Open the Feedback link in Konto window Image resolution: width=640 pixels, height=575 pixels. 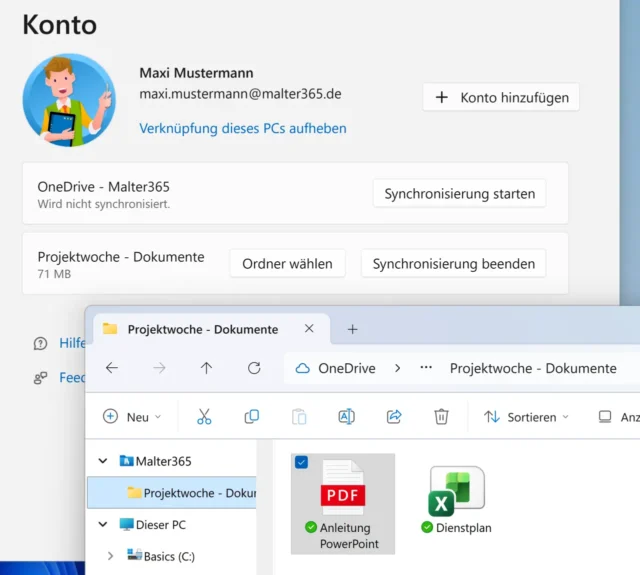(72, 377)
